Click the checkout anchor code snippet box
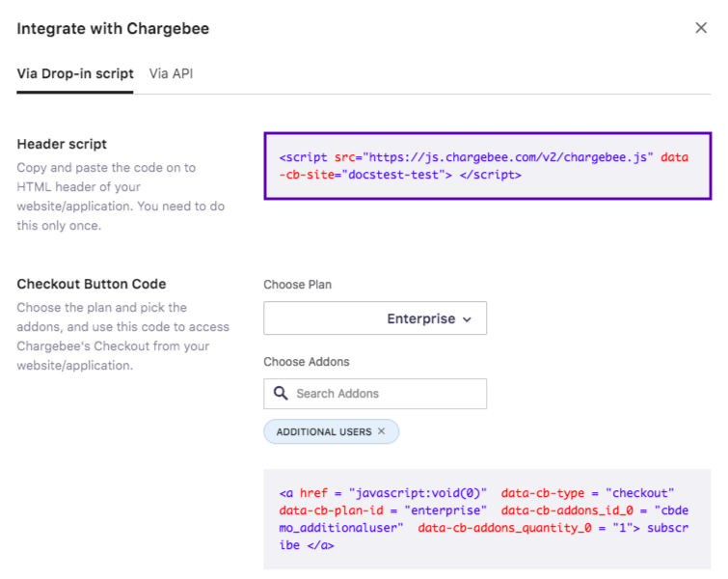The height and width of the screenshot is (579, 728). tap(487, 519)
